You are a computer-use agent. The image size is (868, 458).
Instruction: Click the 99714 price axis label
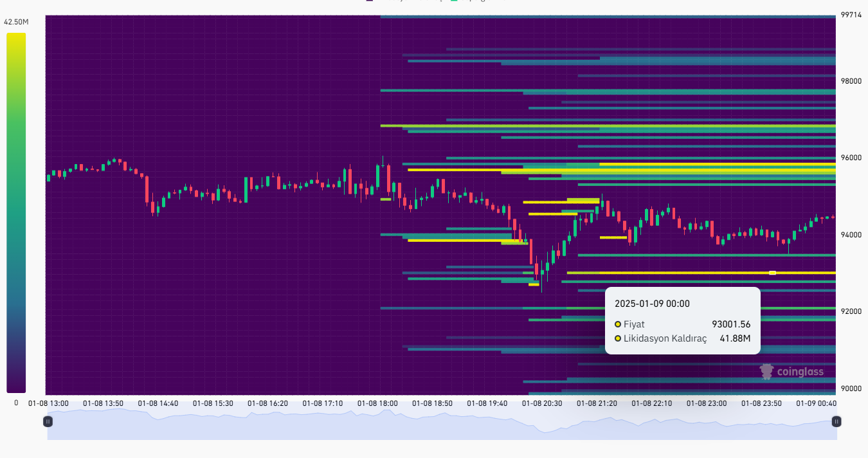click(851, 15)
